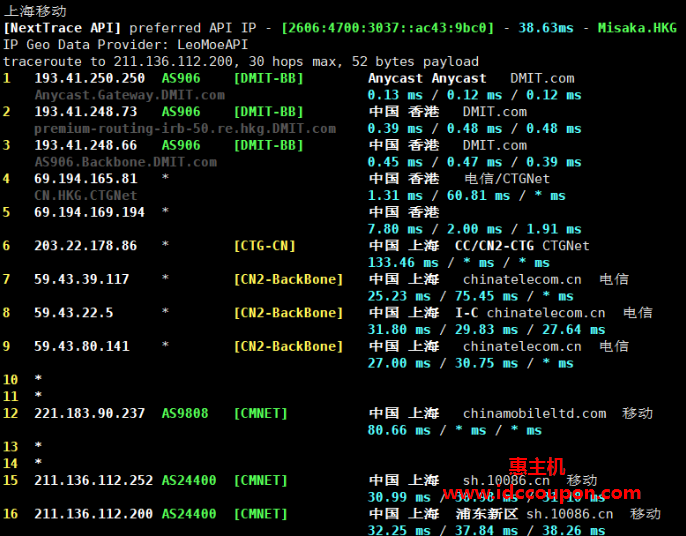Select hop 15 IP '211.136.112.252'

point(94,480)
